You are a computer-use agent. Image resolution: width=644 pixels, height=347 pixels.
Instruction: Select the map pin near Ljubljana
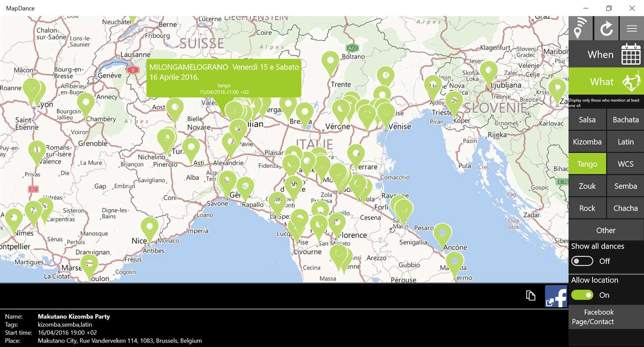tap(489, 72)
